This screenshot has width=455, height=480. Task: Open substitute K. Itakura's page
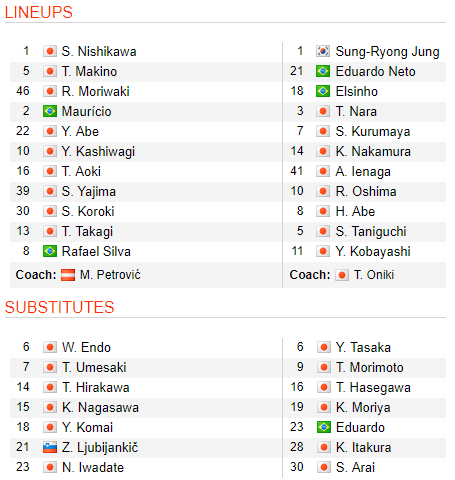[363, 448]
